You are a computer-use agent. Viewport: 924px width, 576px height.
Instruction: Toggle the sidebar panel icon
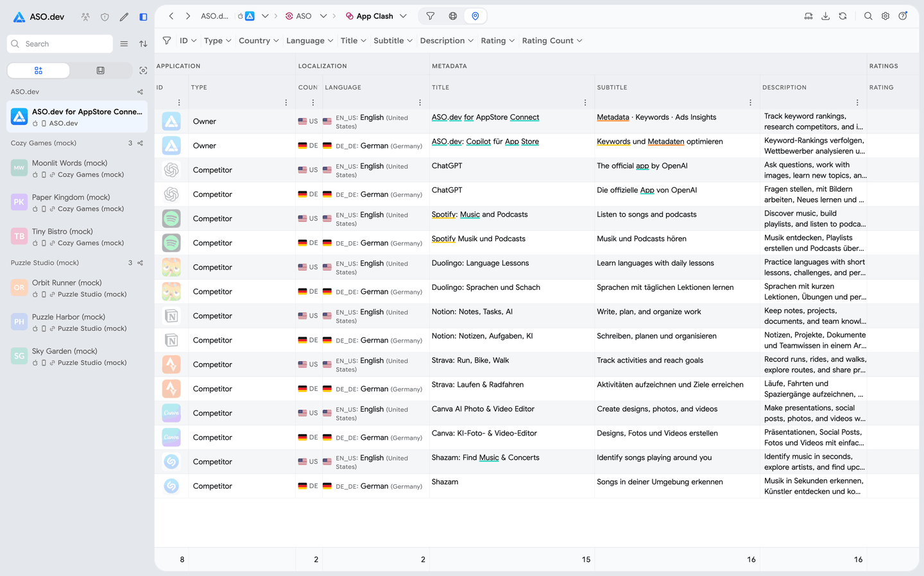point(143,17)
